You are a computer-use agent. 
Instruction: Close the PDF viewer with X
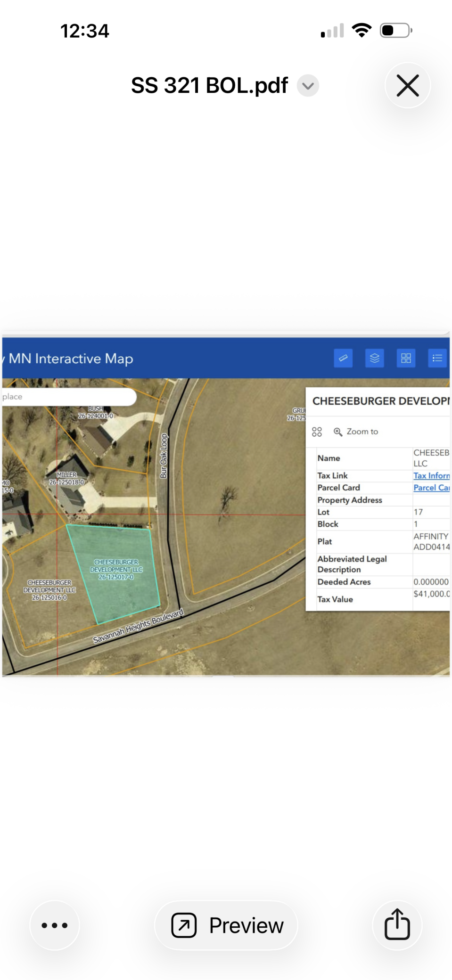click(407, 86)
